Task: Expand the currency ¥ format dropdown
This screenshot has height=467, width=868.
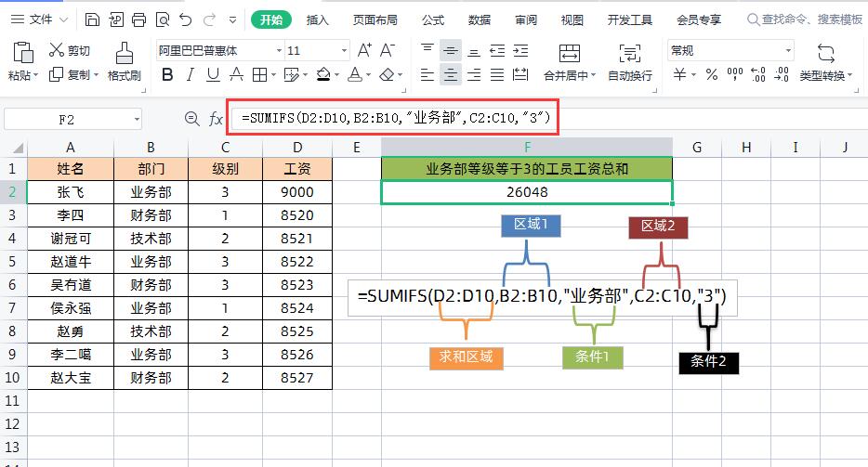Action: pyautogui.click(x=693, y=74)
